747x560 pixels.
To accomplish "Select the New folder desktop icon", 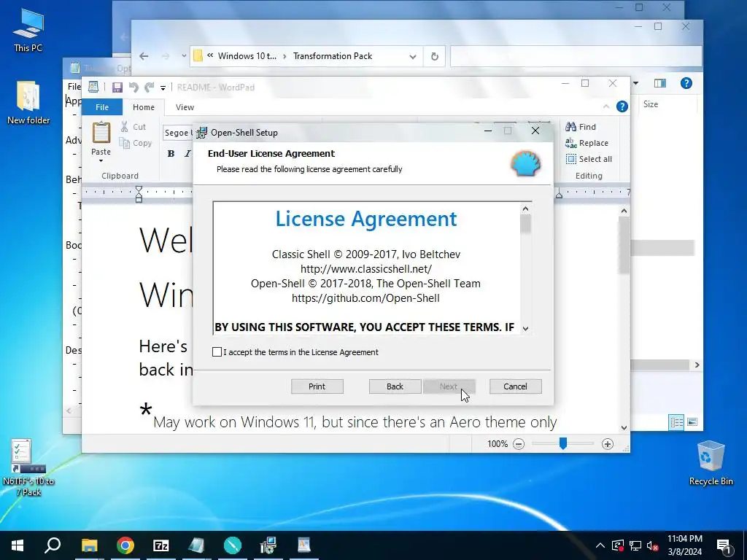I will pyautogui.click(x=28, y=103).
